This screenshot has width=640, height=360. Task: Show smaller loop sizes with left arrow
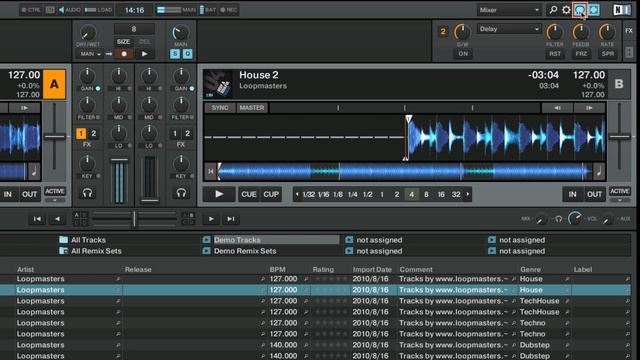(x=297, y=194)
